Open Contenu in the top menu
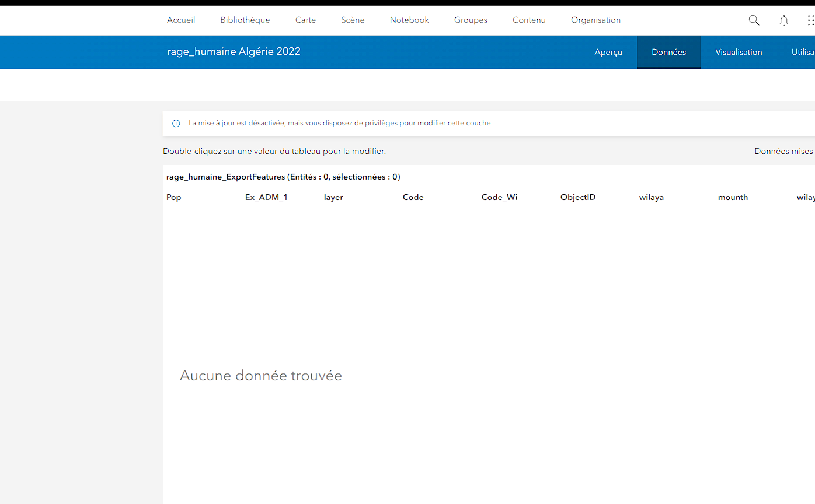The width and height of the screenshot is (815, 504). click(x=529, y=20)
